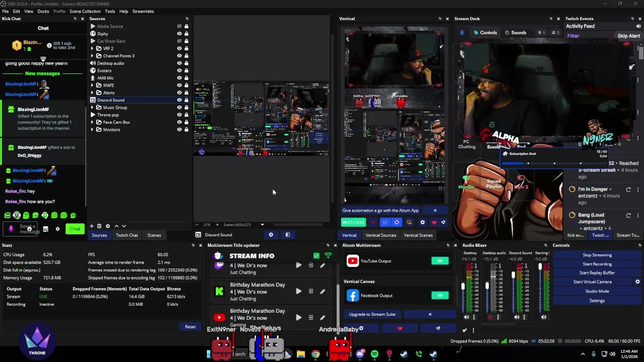Click the vertical canvas timer 01:19:54 button
This screenshot has height=362, width=644.
(x=353, y=222)
